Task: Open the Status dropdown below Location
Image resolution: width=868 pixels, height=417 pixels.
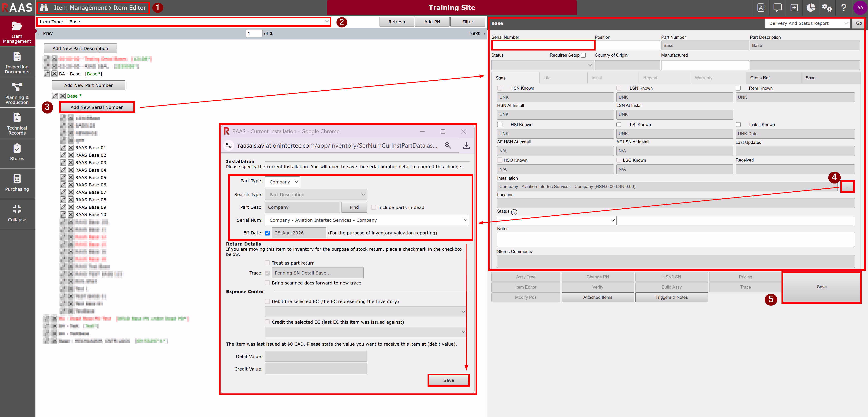Action: 556,220
